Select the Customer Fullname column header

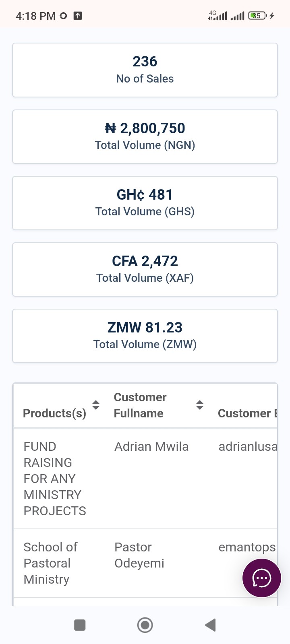tap(140, 405)
